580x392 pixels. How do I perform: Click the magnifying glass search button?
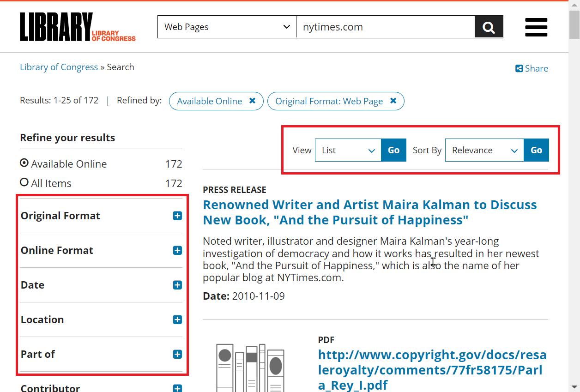[x=489, y=27]
